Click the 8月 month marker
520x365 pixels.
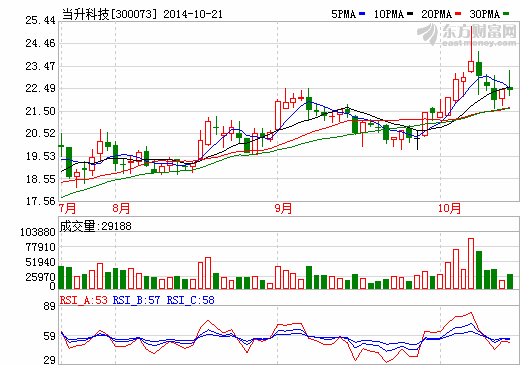[x=121, y=209]
